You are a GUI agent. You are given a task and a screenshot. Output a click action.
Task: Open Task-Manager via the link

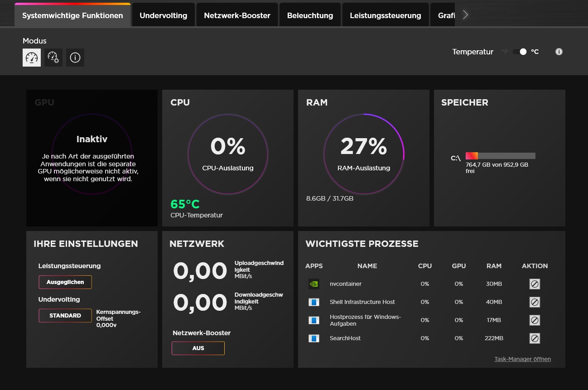coord(522,359)
